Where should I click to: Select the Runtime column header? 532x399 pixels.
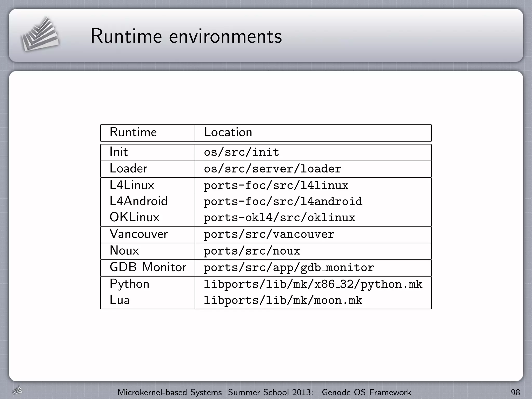[133, 132]
